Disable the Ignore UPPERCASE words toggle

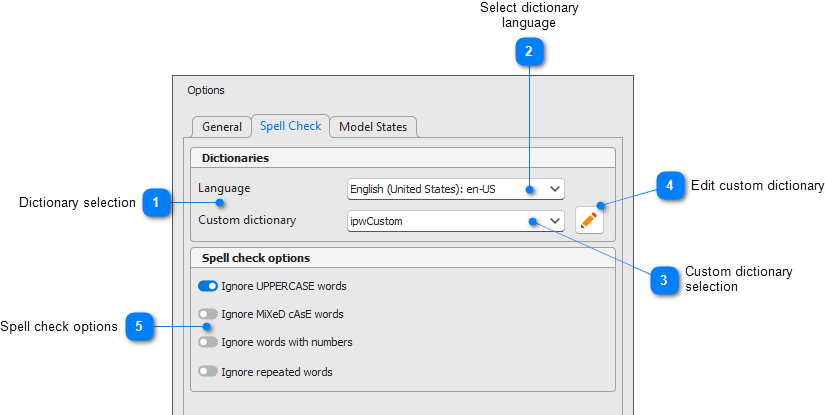pyautogui.click(x=208, y=286)
